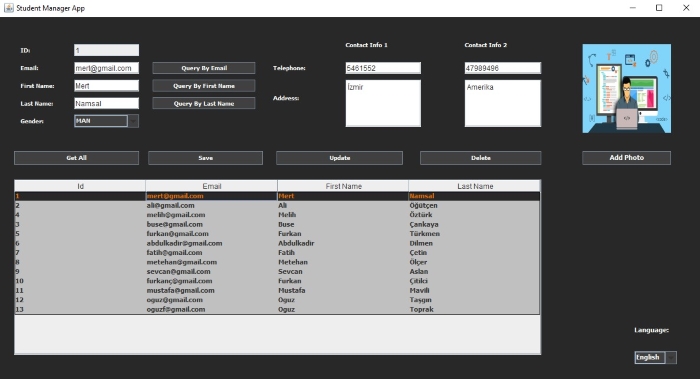Click the Öğütçen last name cell
The height and width of the screenshot is (379, 700).
[474, 205]
